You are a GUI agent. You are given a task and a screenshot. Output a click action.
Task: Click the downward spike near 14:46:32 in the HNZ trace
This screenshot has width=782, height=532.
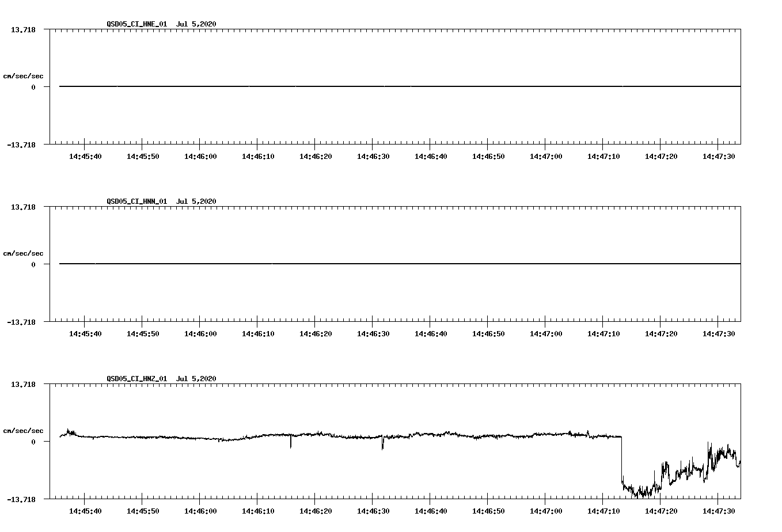coord(382,442)
